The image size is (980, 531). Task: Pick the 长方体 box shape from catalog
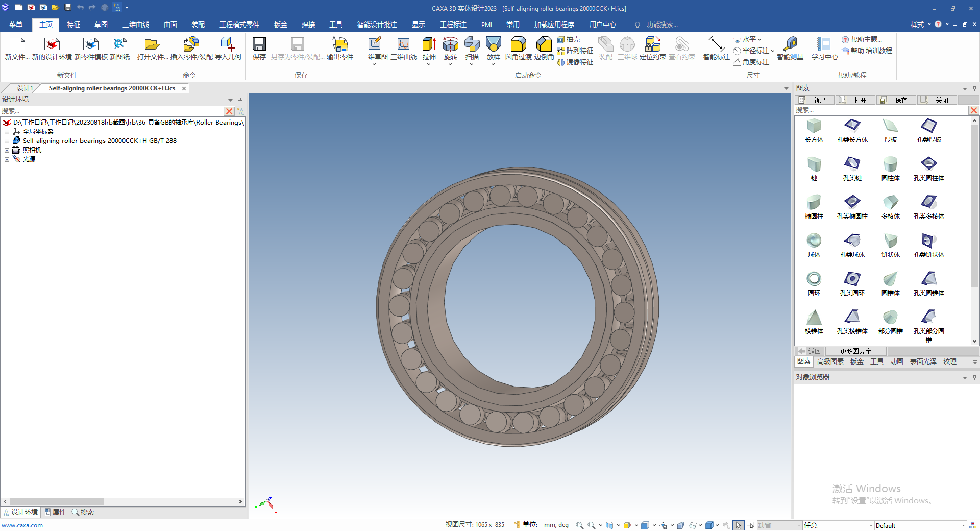tap(814, 131)
